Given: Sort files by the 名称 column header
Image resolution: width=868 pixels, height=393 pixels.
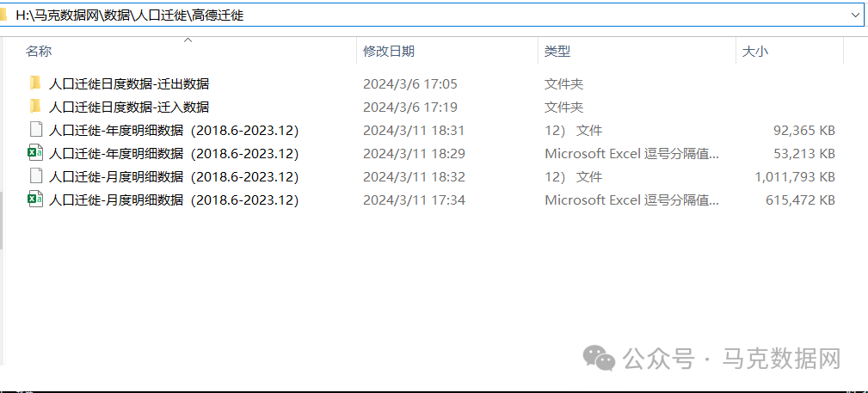Looking at the screenshot, I should click(x=39, y=52).
